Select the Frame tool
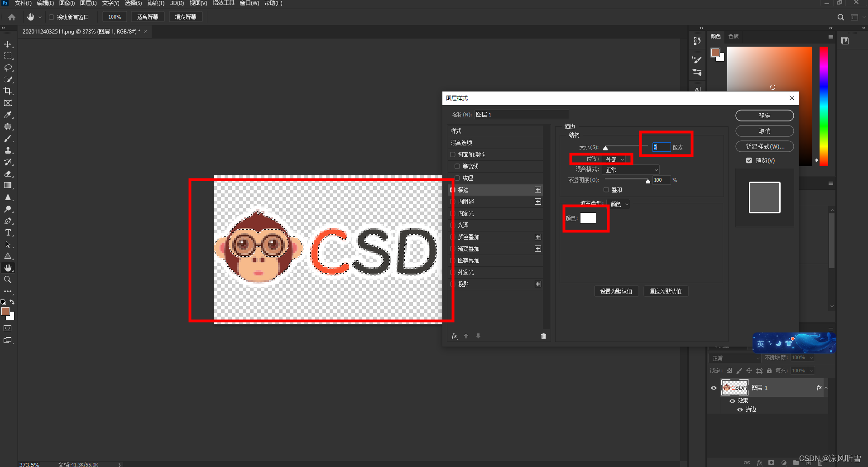Viewport: 868px width, 467px height. [8, 103]
